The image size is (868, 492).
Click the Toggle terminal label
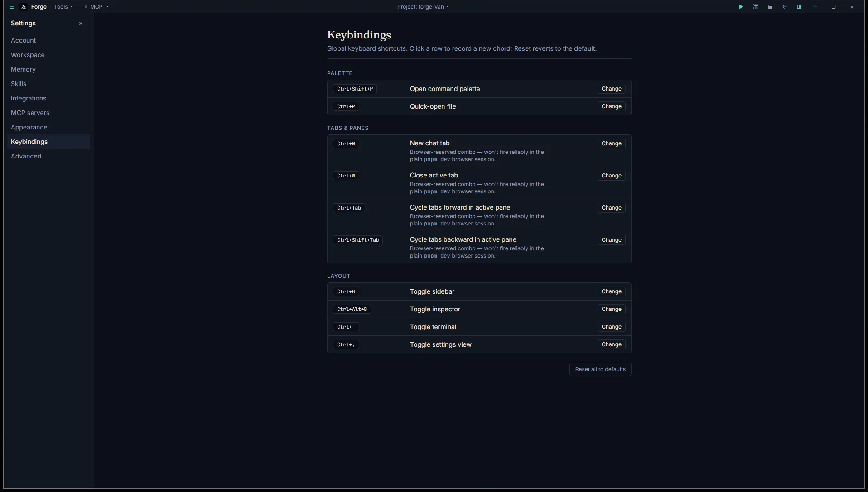pos(433,327)
